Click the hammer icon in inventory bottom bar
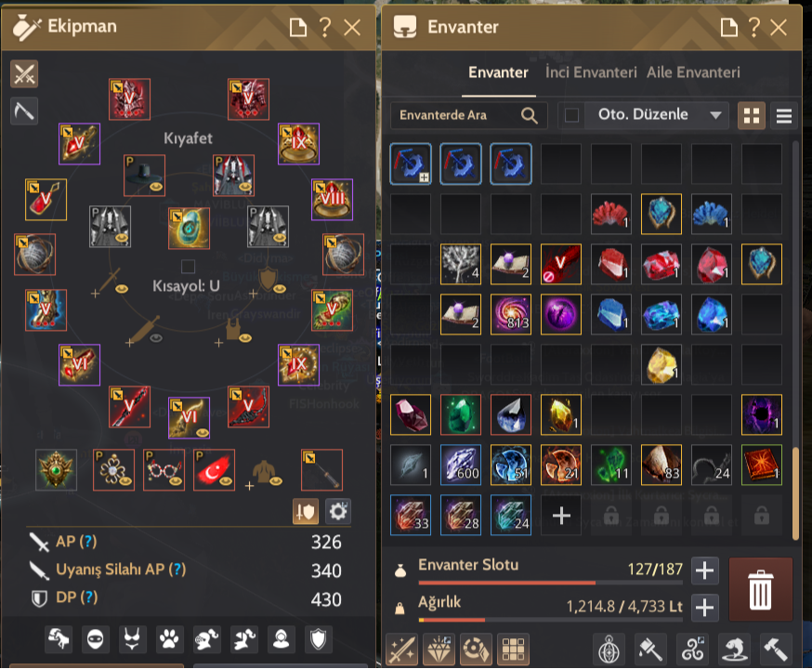Image resolution: width=812 pixels, height=669 pixels. 775,649
